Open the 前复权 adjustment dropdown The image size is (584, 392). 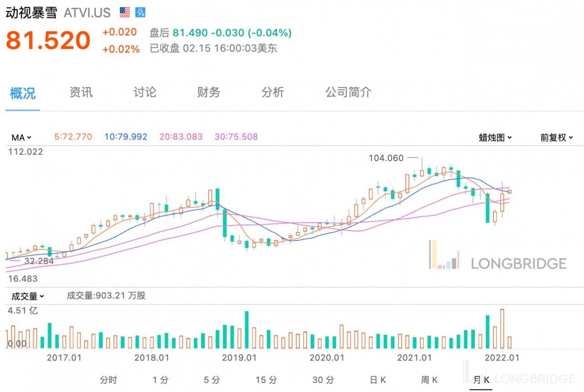coord(557,137)
